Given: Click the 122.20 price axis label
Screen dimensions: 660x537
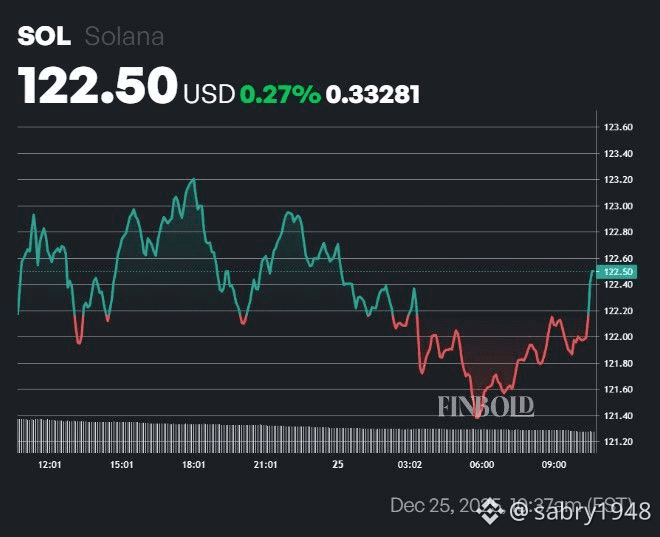Looking at the screenshot, I should [x=618, y=311].
